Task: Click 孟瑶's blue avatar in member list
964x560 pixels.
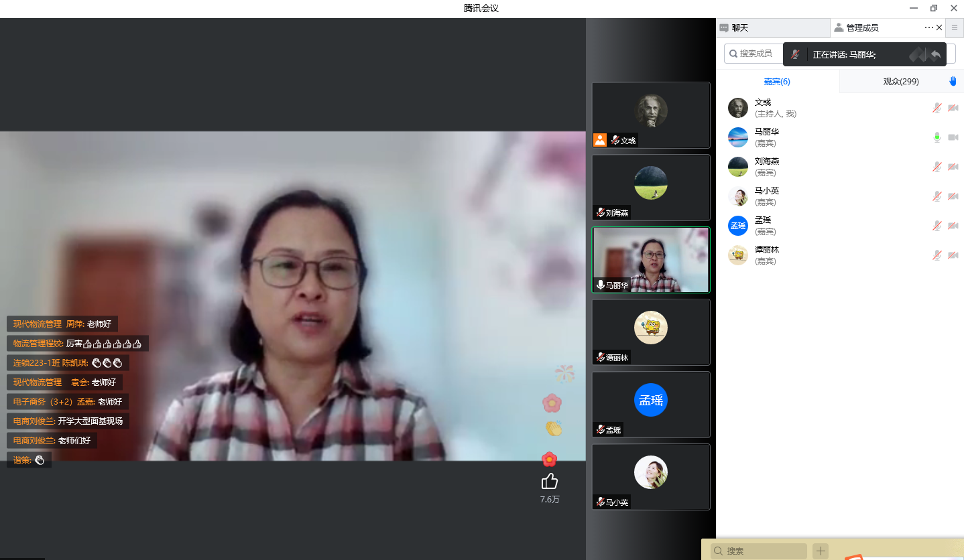Action: tap(738, 226)
